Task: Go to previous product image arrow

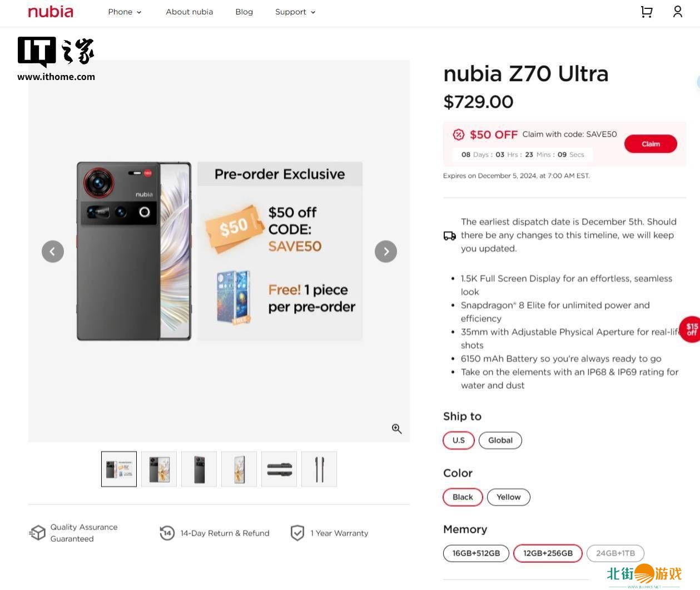Action: tap(53, 252)
